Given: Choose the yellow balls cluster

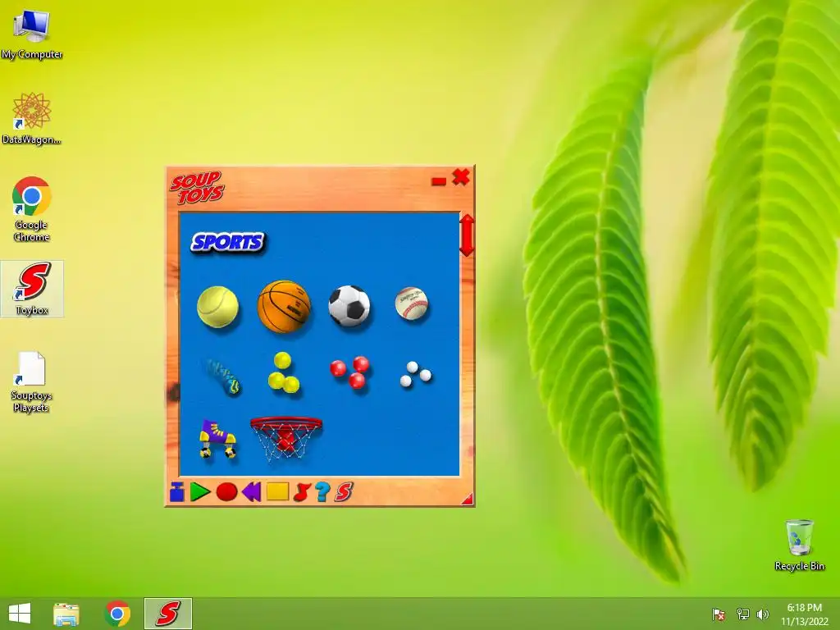Looking at the screenshot, I should pyautogui.click(x=283, y=372).
